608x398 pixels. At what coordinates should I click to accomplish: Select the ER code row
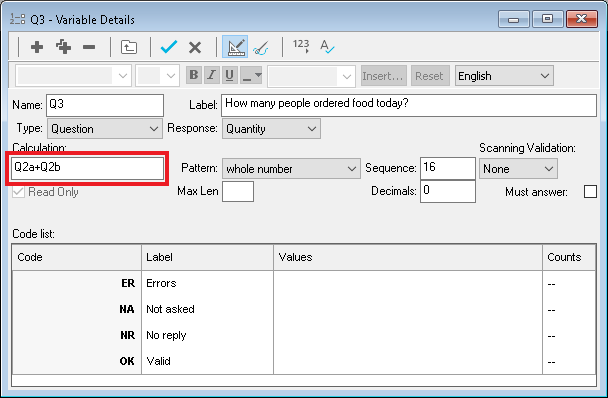(x=304, y=283)
